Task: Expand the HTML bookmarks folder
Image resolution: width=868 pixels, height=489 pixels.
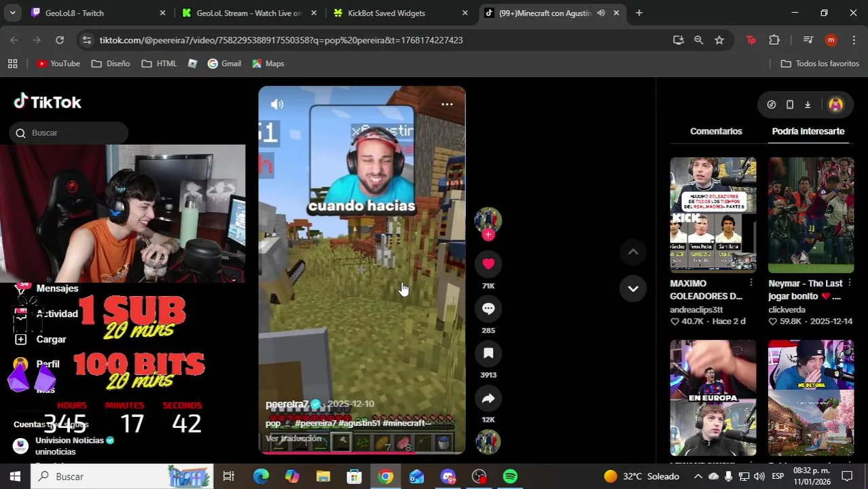Action: click(159, 63)
